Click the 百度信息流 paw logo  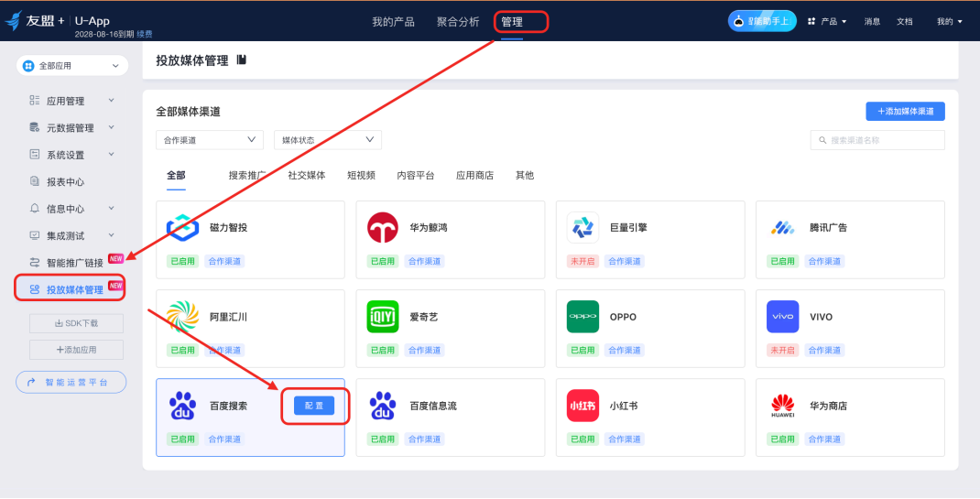pyautogui.click(x=383, y=406)
